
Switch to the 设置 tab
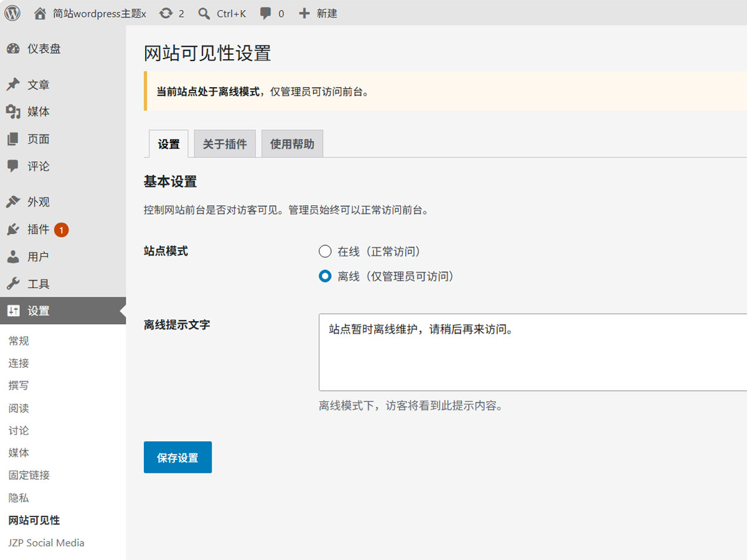click(169, 144)
